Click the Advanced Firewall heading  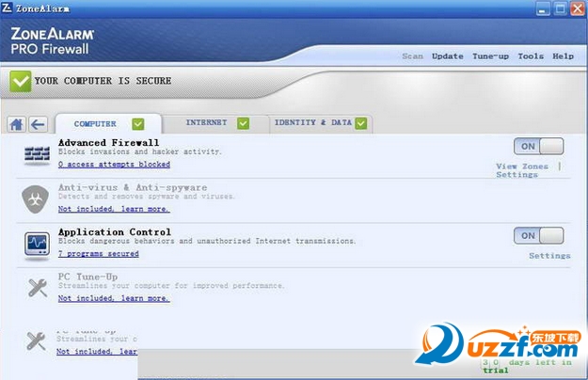pyautogui.click(x=108, y=143)
